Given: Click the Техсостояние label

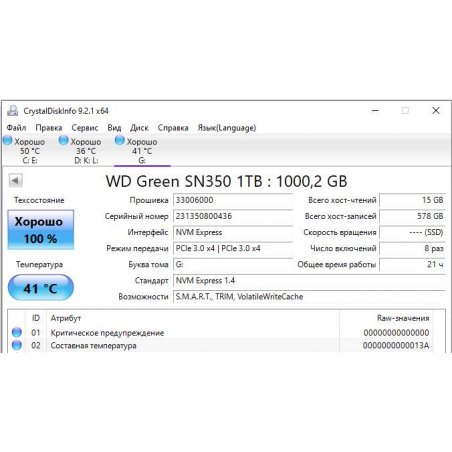Looking at the screenshot, I should coord(39,200).
